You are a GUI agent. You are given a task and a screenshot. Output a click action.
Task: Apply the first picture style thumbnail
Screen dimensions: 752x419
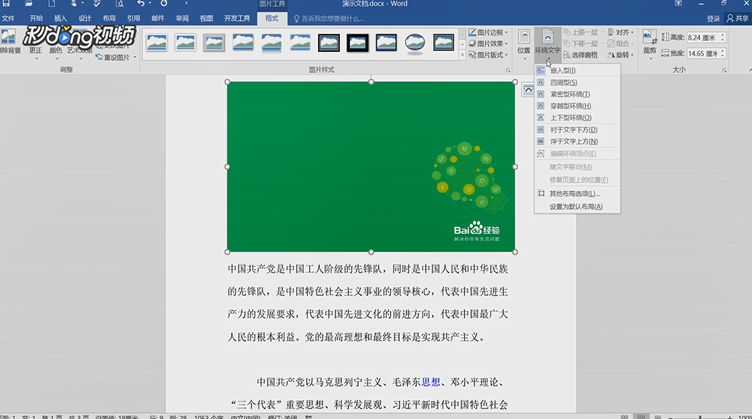click(156, 43)
